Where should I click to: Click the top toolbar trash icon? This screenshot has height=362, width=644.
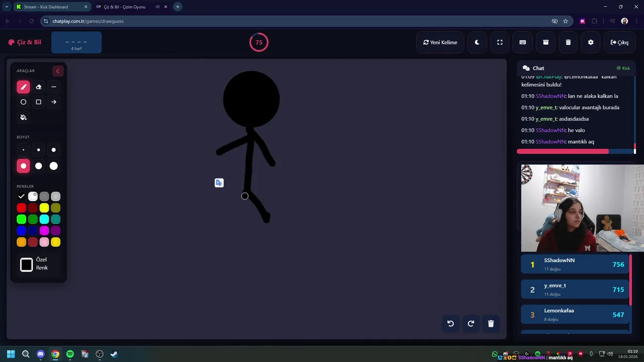coord(568,42)
